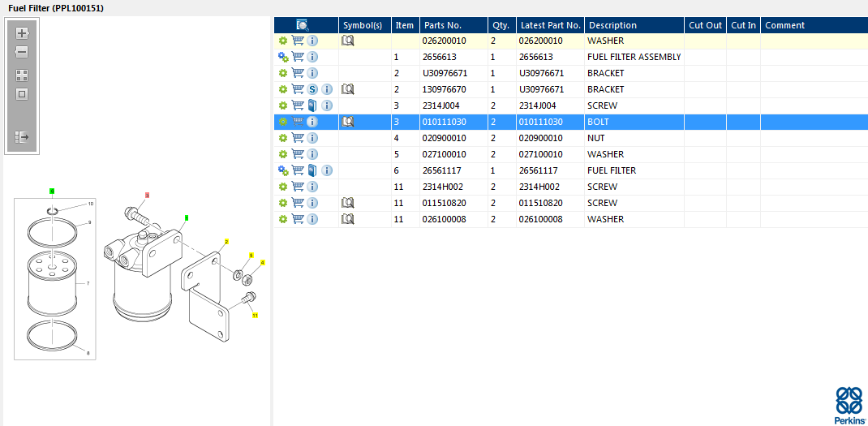Viewport: 868px width, 426px height.
Task: Add BOLT 010111030 to the cart
Action: [x=298, y=122]
